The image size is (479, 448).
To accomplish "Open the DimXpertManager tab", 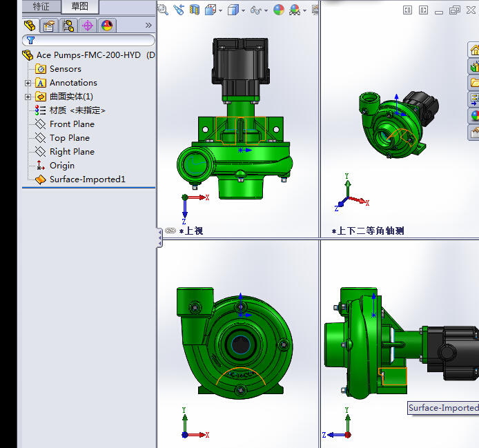I will tap(88, 26).
